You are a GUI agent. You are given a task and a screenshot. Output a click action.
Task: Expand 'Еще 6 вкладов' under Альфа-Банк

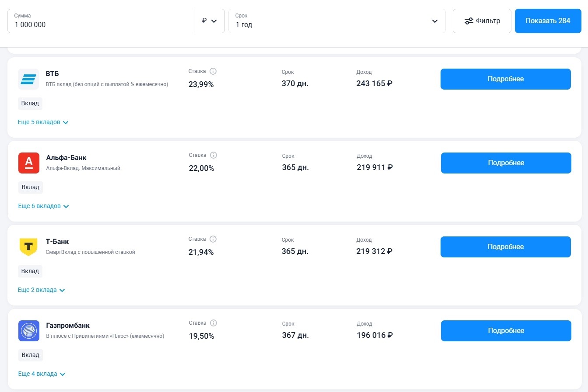click(x=44, y=206)
